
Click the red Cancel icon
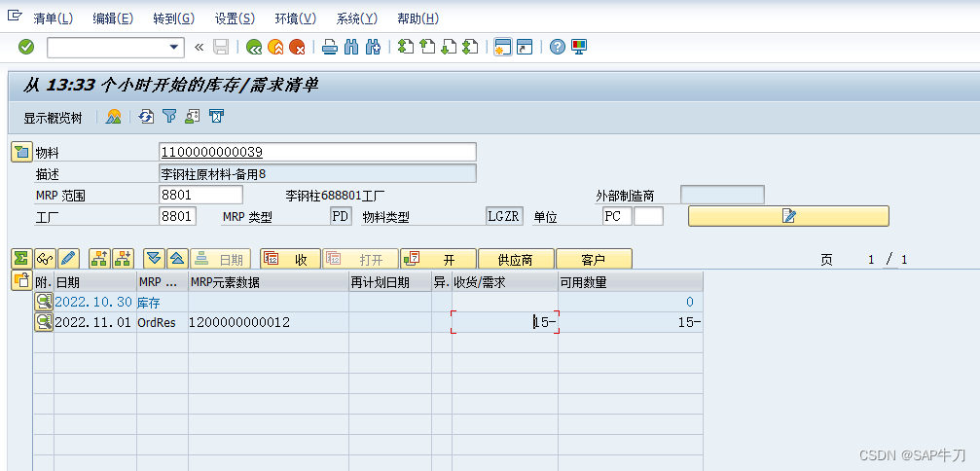click(x=297, y=47)
